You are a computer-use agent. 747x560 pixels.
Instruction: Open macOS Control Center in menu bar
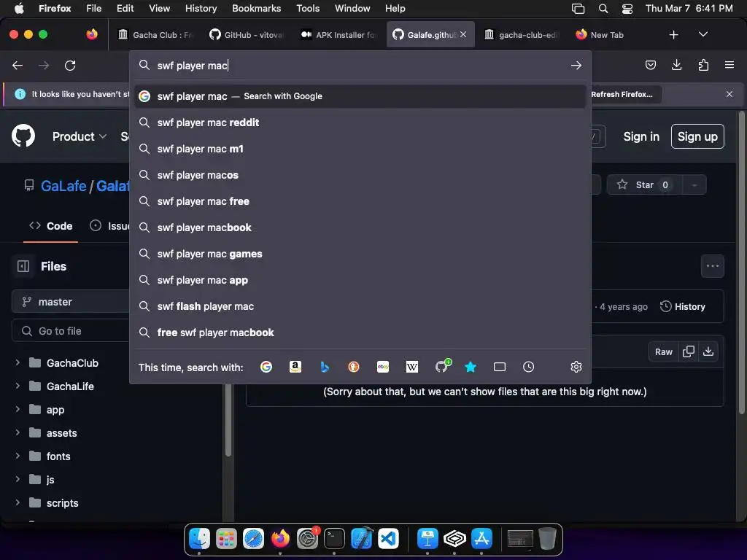pos(627,9)
